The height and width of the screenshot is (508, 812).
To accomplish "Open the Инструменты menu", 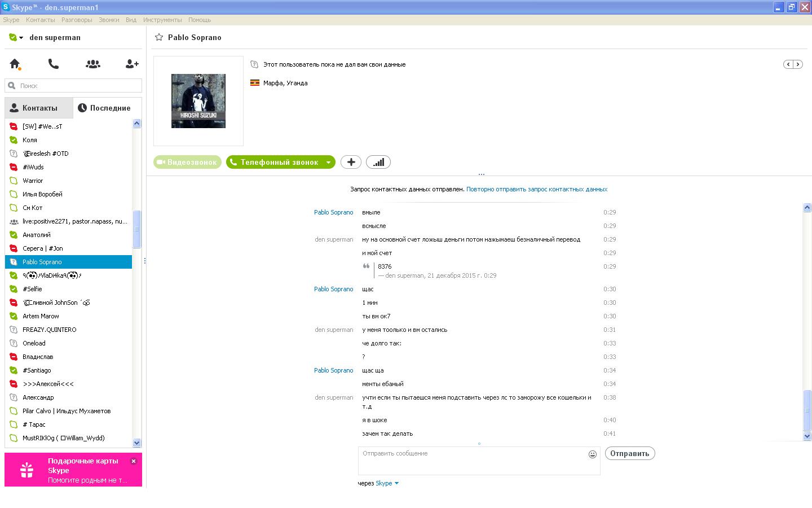I will [162, 20].
